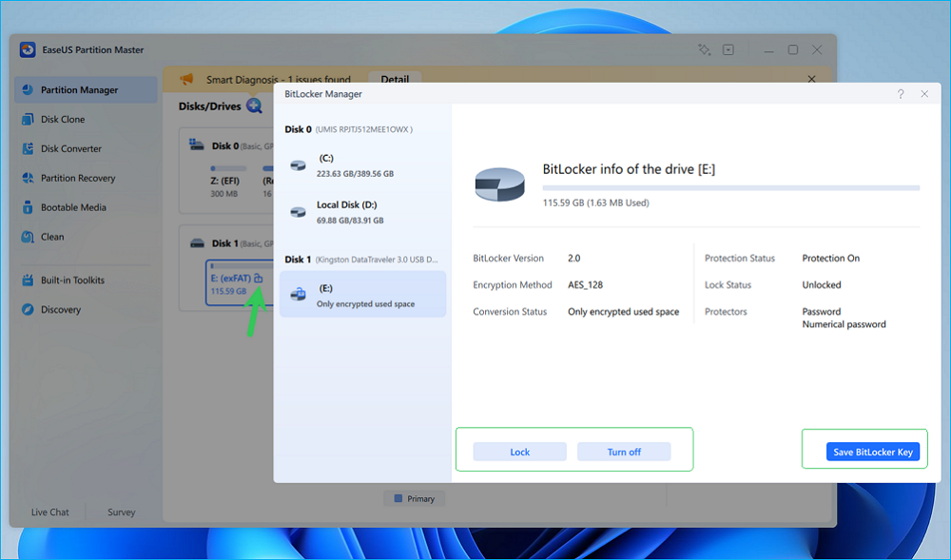Click the Built-in Toolkits toolbox icon
The image size is (951, 560).
[x=28, y=280]
